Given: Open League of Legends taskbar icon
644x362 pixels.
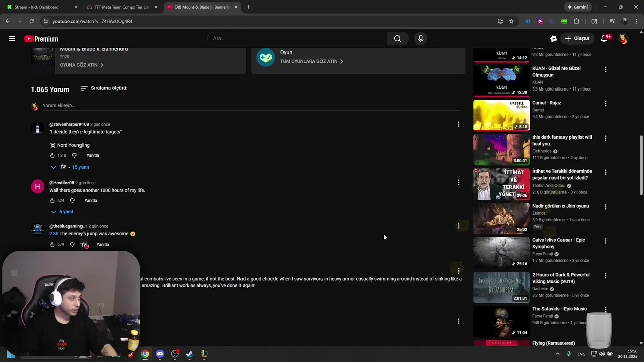Looking at the screenshot, I should pos(204,354).
